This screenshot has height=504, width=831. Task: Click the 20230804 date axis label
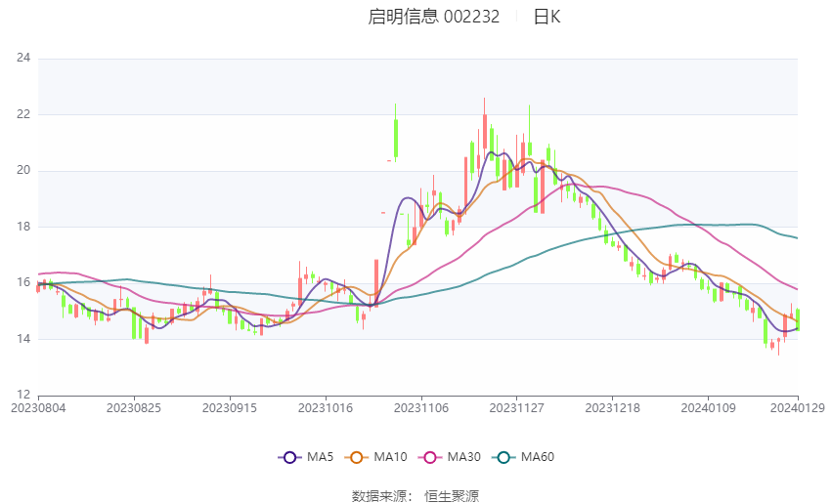(x=38, y=408)
